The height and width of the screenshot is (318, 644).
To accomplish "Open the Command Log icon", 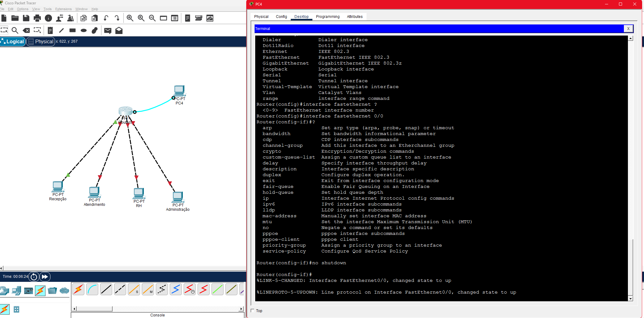I will 187,18.
